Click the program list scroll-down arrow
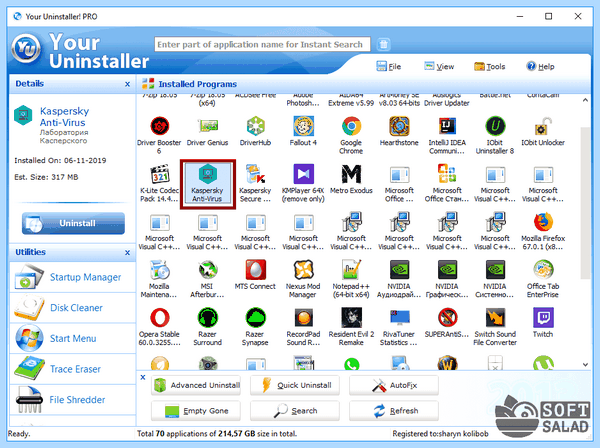The width and height of the screenshot is (600, 448). (x=585, y=365)
